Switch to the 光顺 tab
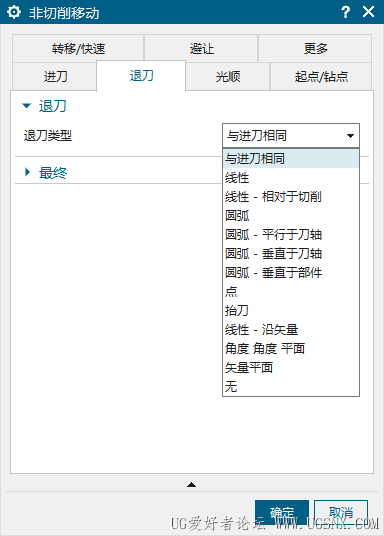Image resolution: width=384 pixels, height=536 pixels. [228, 76]
